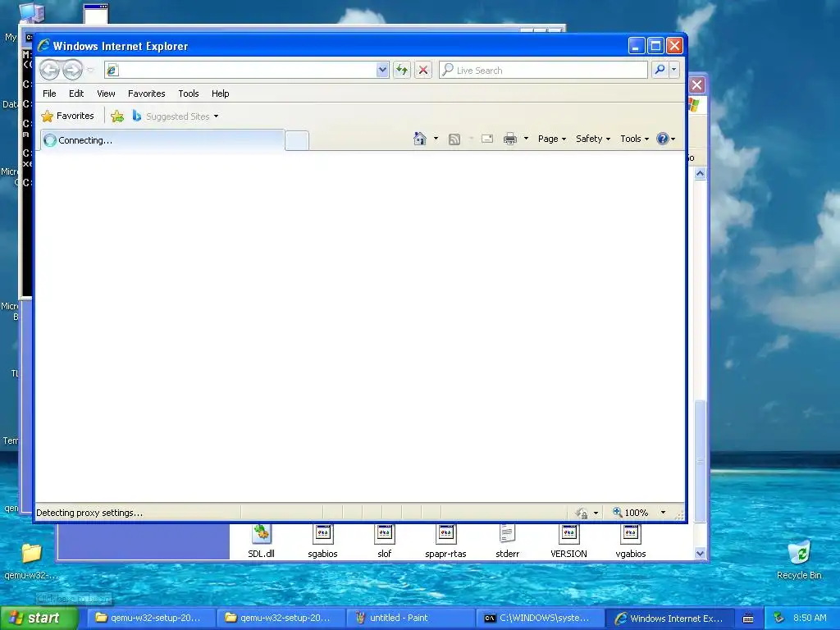Open the Tools menu in menu bar
Viewport: 840px width, 630px height.
coord(189,94)
